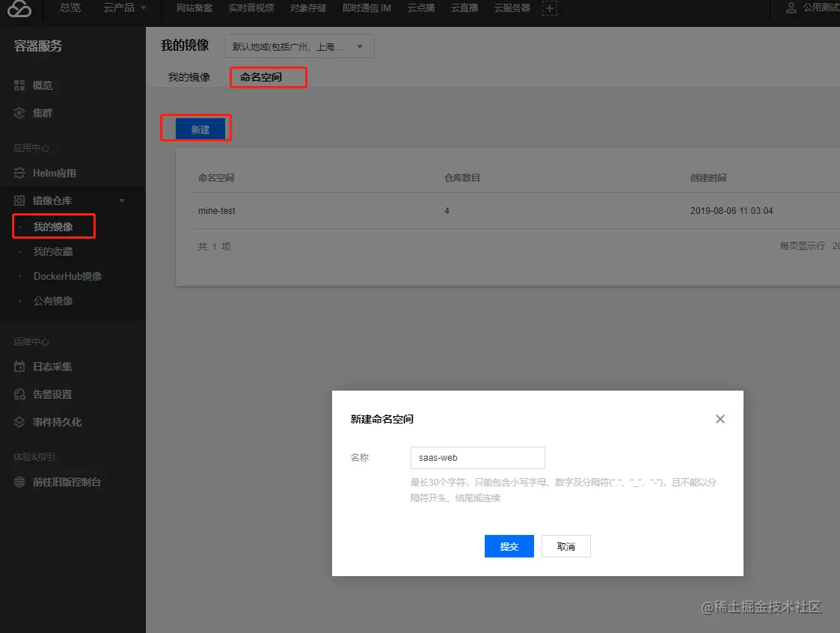
Task: Click the 名称 input field with saas-web
Action: tap(478, 458)
